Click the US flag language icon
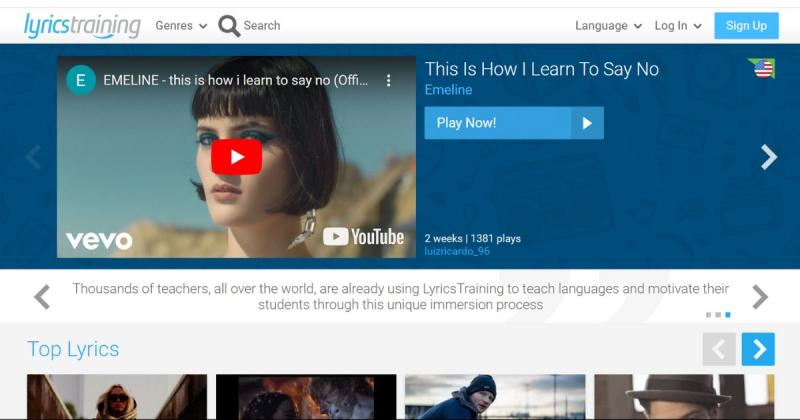Screen dimensions: 800x420 tap(763, 68)
